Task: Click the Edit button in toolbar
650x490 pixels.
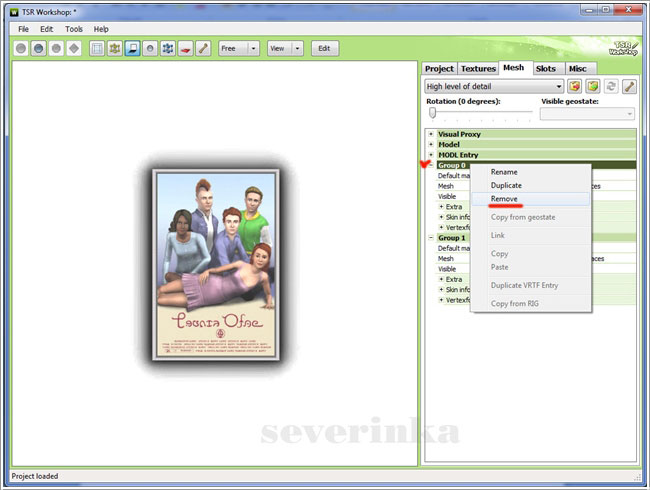Action: [325, 48]
